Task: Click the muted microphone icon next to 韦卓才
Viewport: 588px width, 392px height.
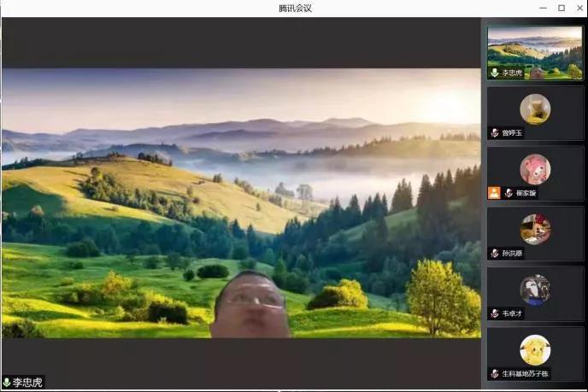Action: [x=494, y=313]
